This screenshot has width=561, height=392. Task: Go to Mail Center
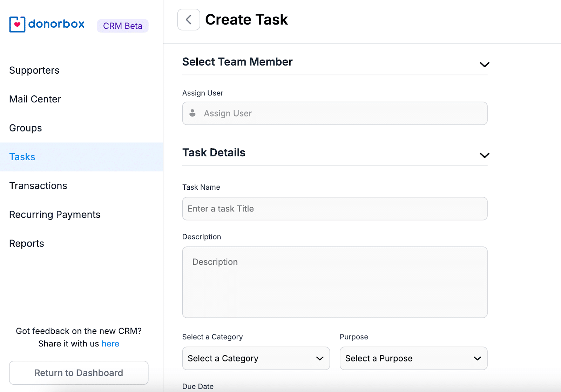(x=35, y=99)
